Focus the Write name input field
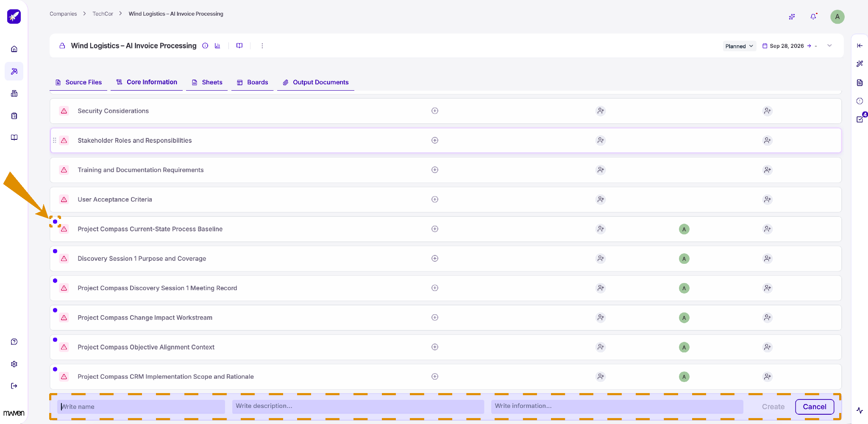The image size is (868, 424). [x=141, y=407]
